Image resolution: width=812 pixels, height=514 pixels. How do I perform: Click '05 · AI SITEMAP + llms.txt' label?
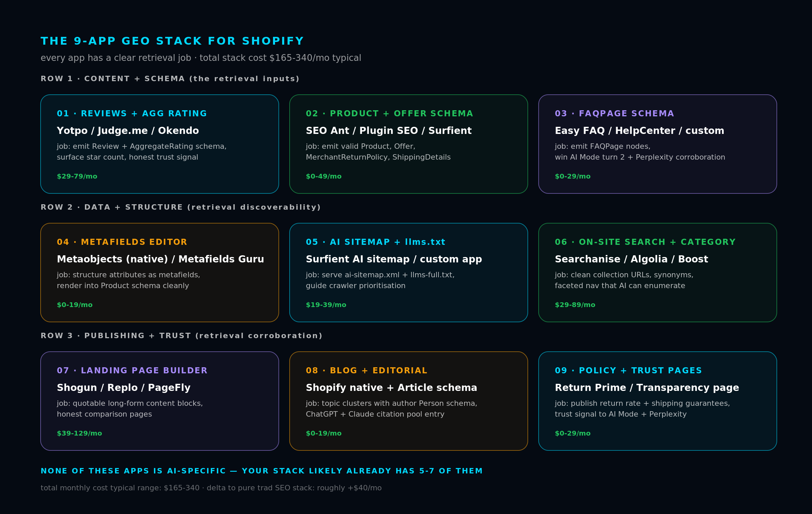376,242
